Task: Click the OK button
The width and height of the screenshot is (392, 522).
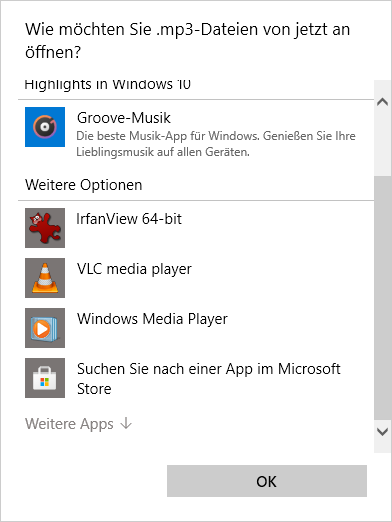Action: 267,481
